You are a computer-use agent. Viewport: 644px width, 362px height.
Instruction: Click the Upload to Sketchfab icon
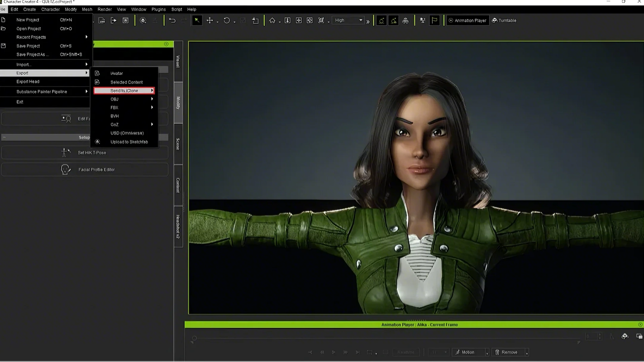point(97,142)
